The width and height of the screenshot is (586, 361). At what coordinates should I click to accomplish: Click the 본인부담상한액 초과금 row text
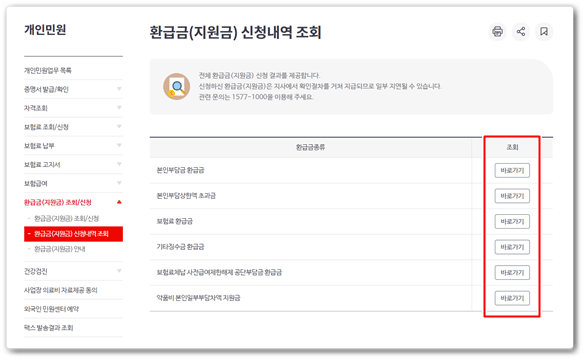pyautogui.click(x=186, y=196)
